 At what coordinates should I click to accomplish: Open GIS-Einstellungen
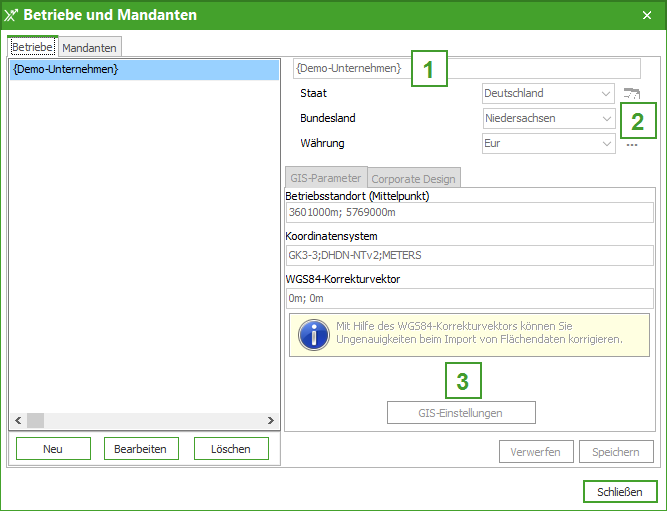pos(461,413)
